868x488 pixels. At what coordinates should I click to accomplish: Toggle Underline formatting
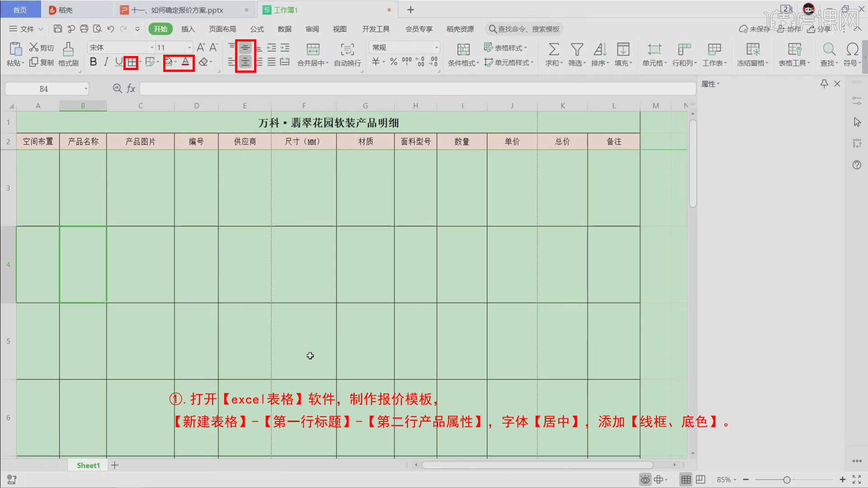[x=118, y=62]
